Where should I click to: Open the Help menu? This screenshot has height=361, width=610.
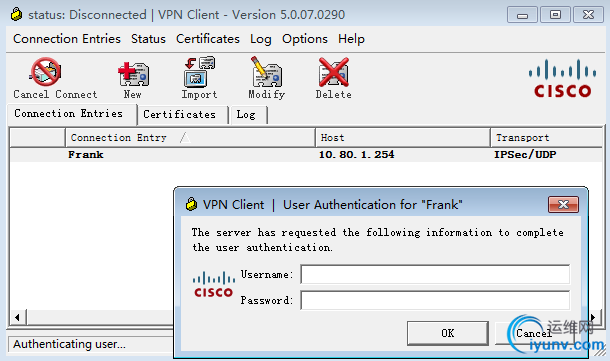click(x=351, y=39)
